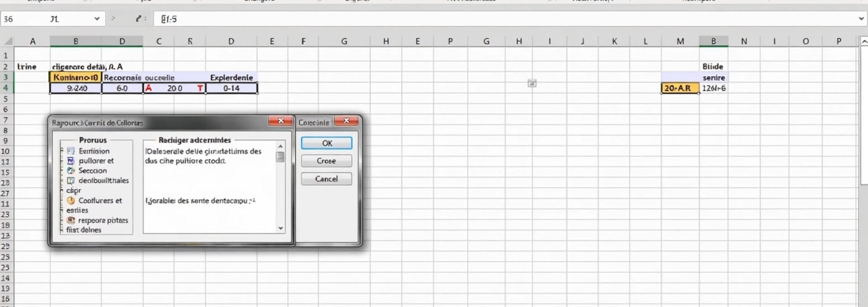Select column R header
868x307 pixels.
[190, 41]
